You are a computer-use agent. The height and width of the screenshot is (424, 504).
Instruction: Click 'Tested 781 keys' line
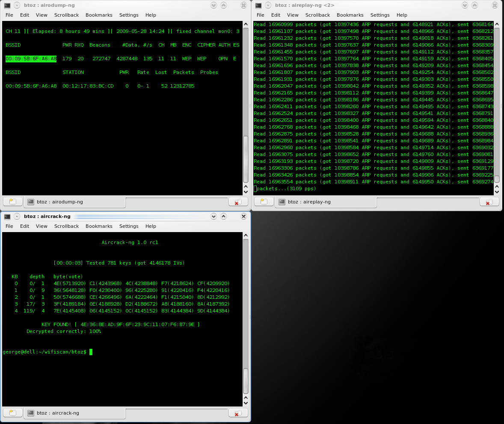coord(119,263)
